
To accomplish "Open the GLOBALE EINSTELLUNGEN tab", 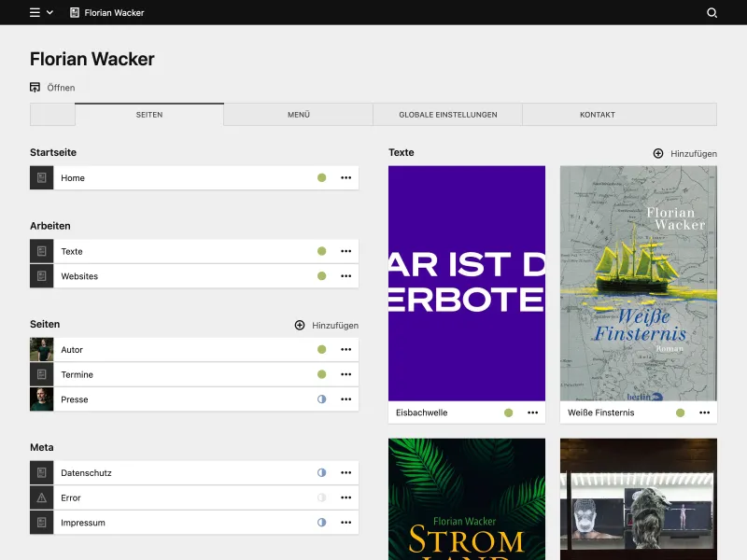I will click(x=447, y=114).
